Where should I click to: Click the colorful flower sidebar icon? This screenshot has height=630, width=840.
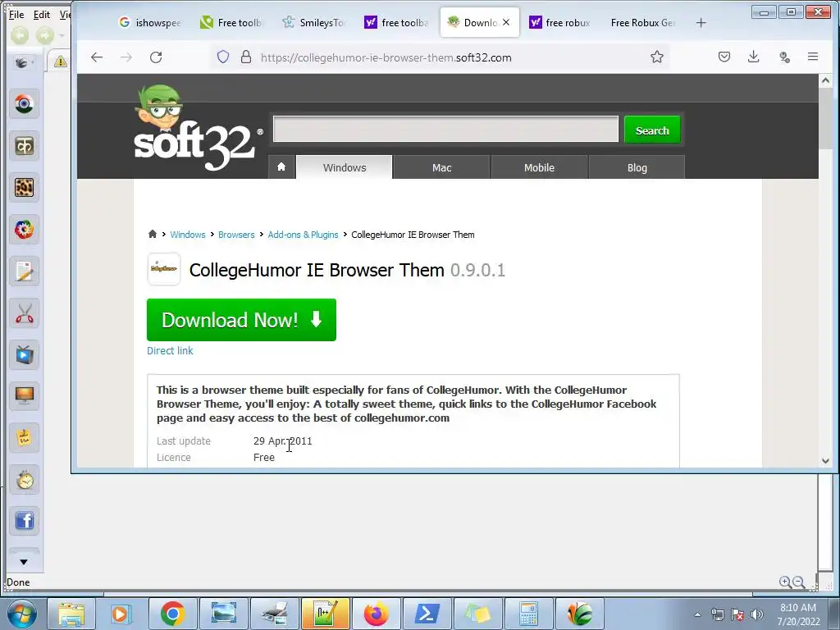coord(24,230)
